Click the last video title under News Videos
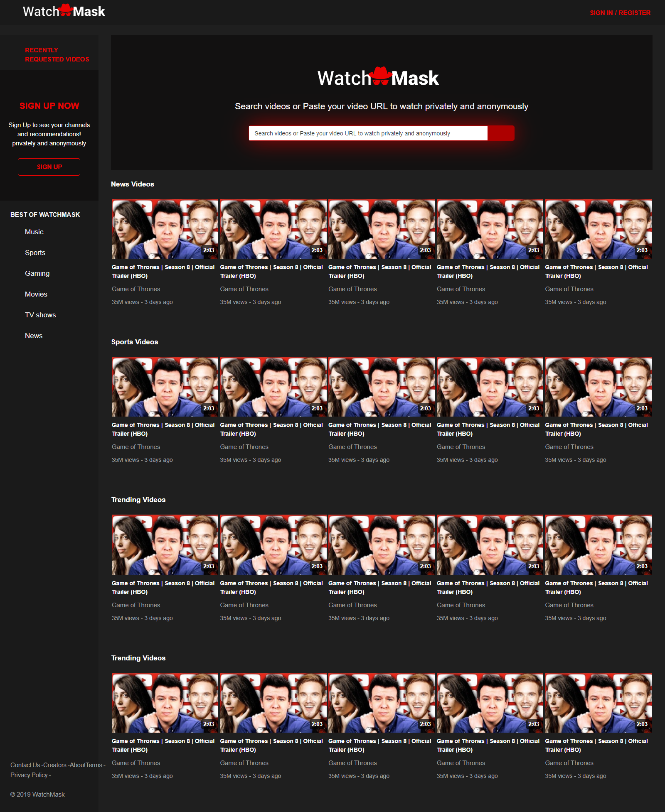 coord(596,272)
